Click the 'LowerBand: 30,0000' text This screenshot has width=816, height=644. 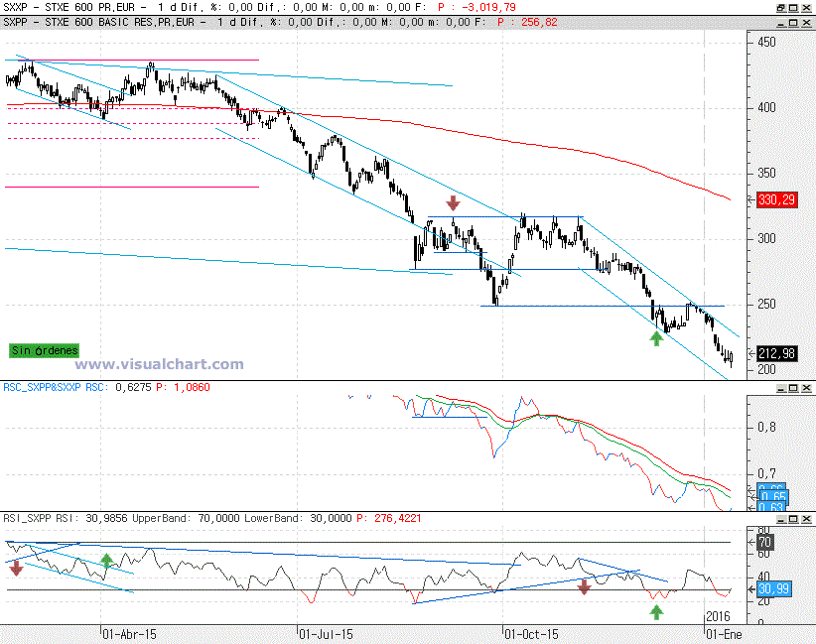coord(298,518)
